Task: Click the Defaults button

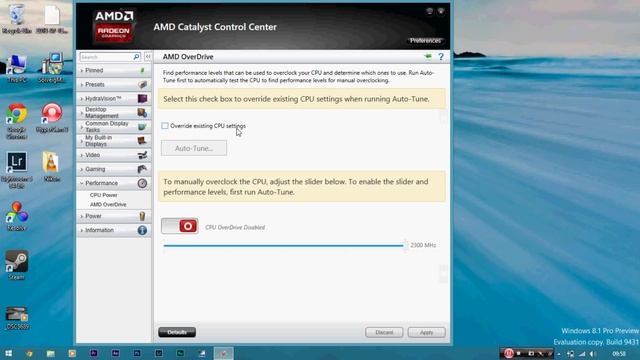Action: (177, 332)
